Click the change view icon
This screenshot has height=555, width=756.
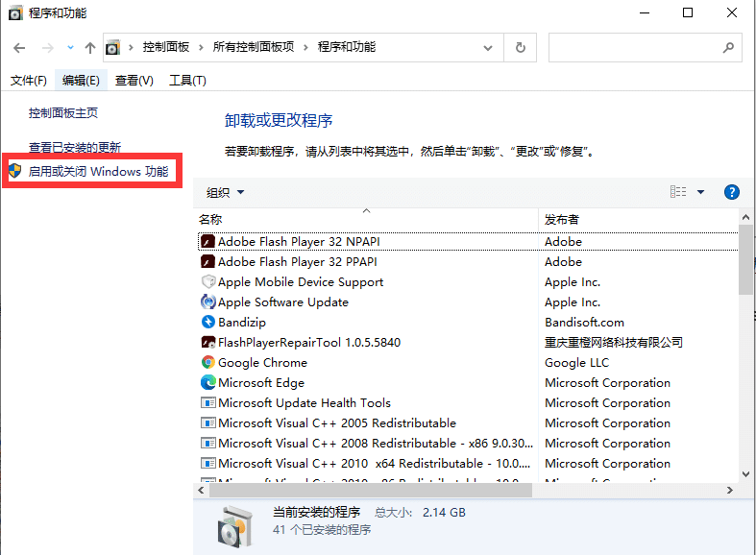pyautogui.click(x=678, y=192)
